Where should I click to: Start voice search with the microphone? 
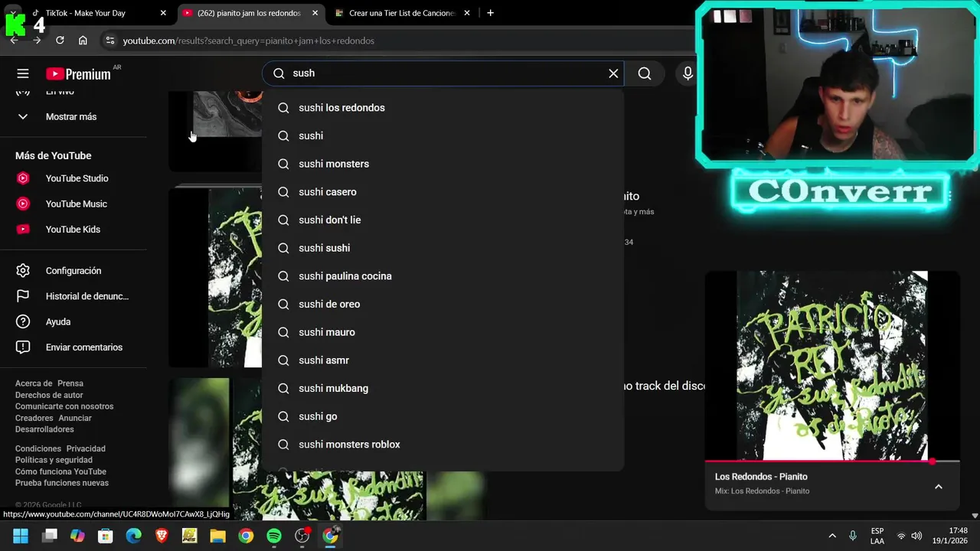[688, 73]
